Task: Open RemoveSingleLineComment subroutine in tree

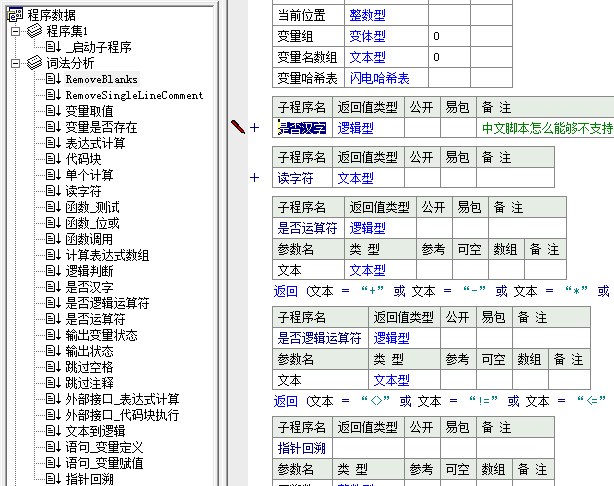Action: tap(134, 96)
